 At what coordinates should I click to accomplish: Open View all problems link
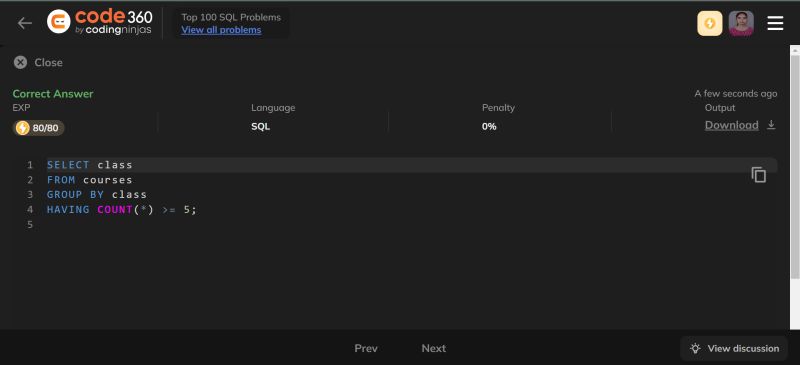click(221, 30)
